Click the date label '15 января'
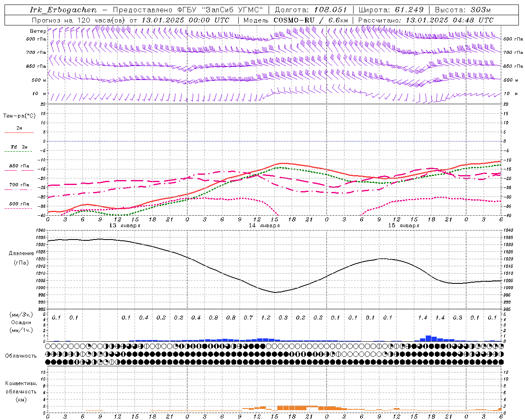Viewport: 525px width, 420px height. click(x=404, y=226)
